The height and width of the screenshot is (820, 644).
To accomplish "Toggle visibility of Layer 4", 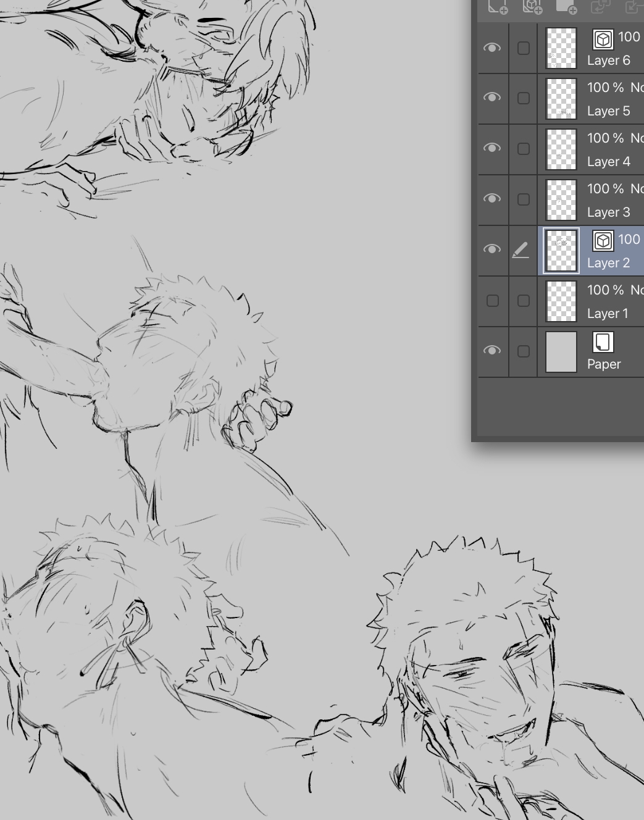I will point(492,148).
